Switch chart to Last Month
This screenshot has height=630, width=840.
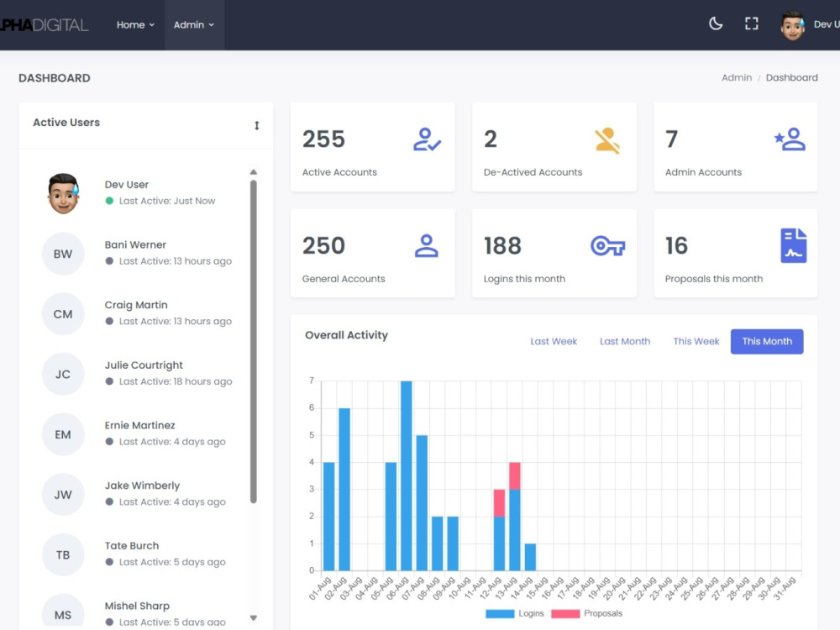[x=625, y=341]
